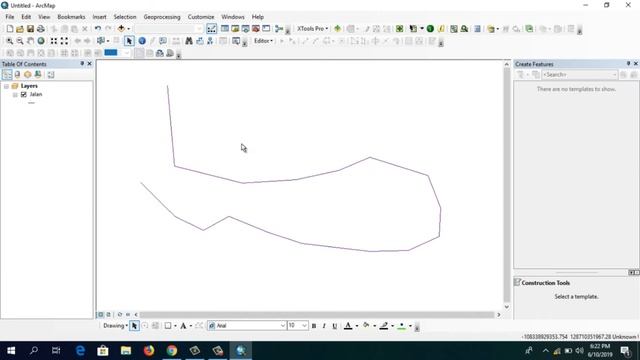Viewport: 640px width, 360px height.
Task: Choose List By Selection view
Action: (38, 75)
